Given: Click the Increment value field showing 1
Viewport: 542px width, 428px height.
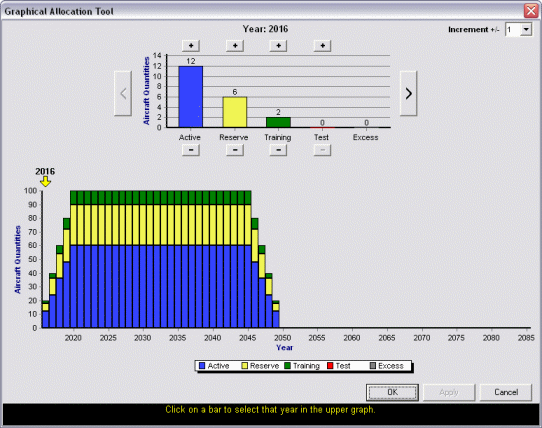Looking at the screenshot, I should coord(513,29).
